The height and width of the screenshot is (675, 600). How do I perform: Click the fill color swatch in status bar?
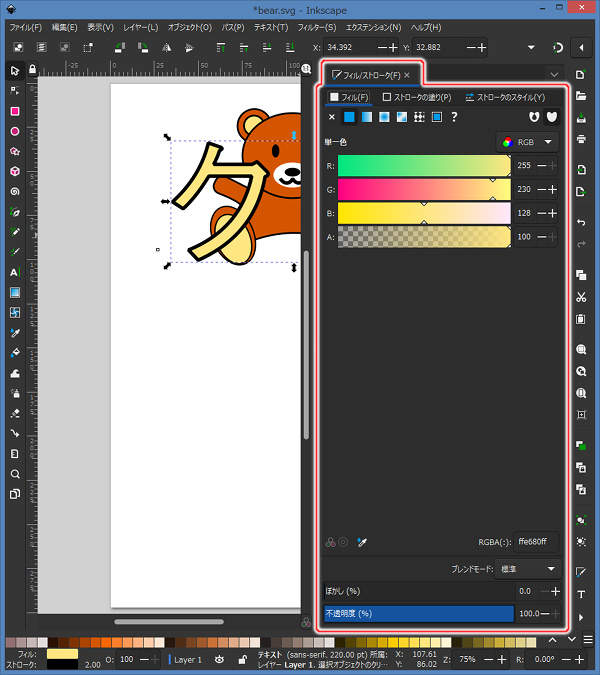[x=62, y=654]
